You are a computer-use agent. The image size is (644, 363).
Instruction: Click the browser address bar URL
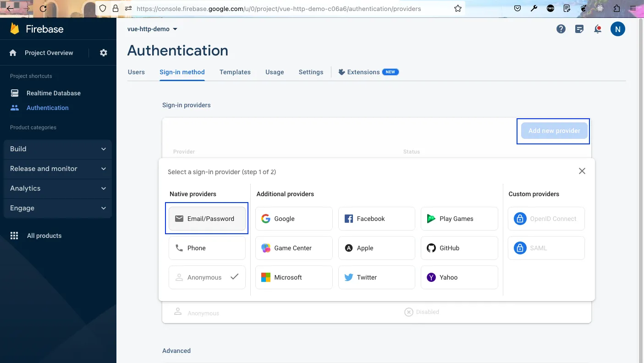click(x=279, y=8)
